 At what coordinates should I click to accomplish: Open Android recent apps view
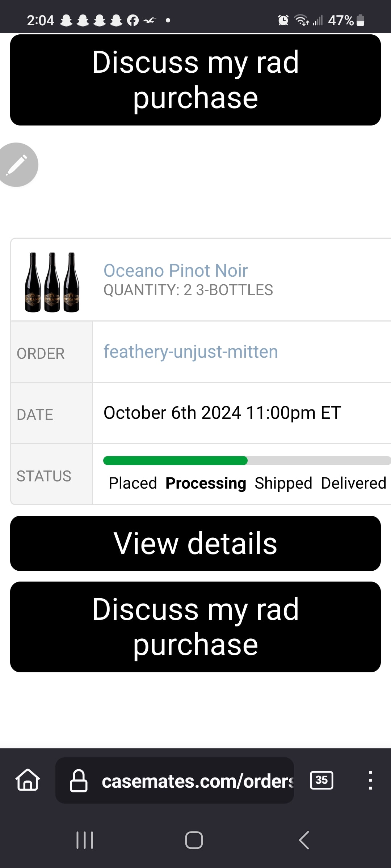click(85, 840)
